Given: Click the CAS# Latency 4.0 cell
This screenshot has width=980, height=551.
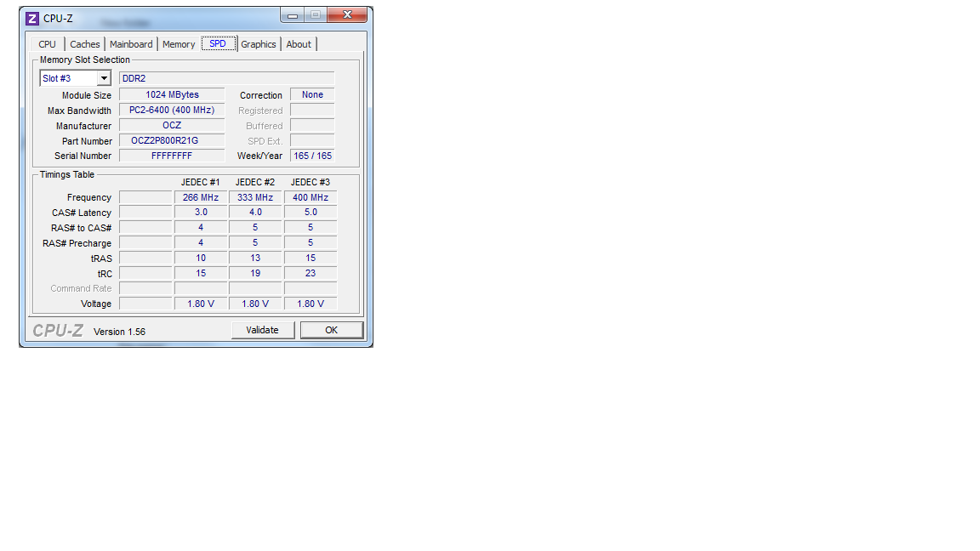Looking at the screenshot, I should (255, 213).
